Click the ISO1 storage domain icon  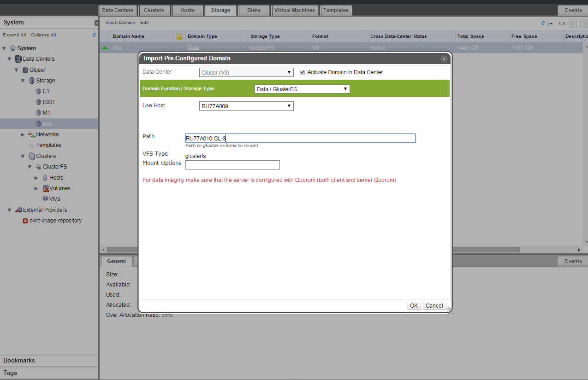[38, 102]
